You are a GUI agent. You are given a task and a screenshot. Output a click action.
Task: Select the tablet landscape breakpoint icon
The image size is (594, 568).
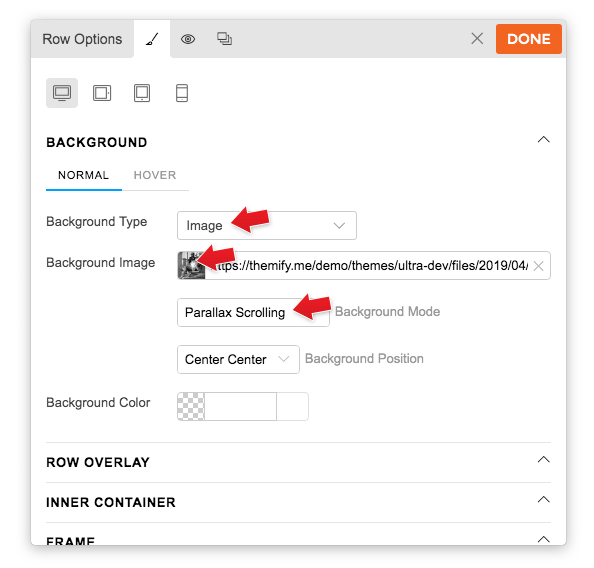click(x=102, y=93)
